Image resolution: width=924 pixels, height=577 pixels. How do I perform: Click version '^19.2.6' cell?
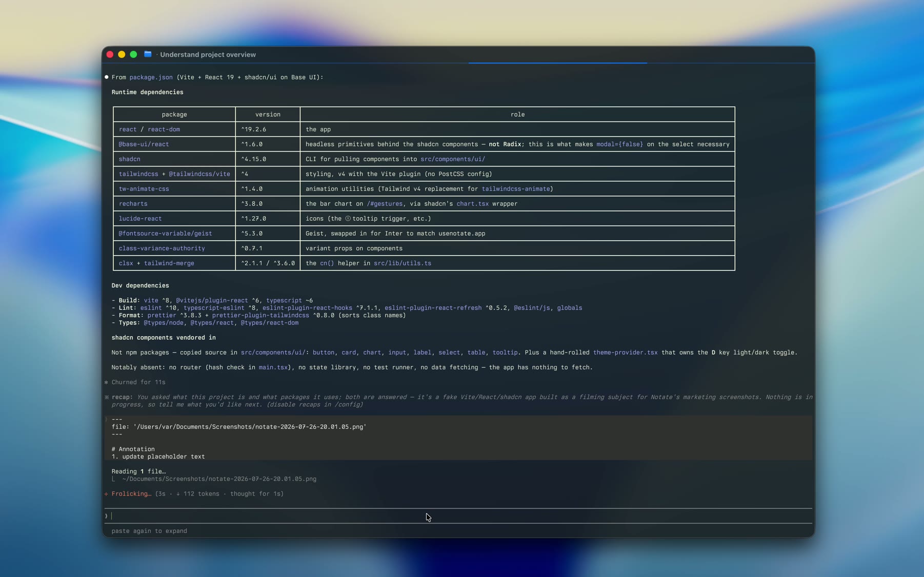(x=253, y=130)
